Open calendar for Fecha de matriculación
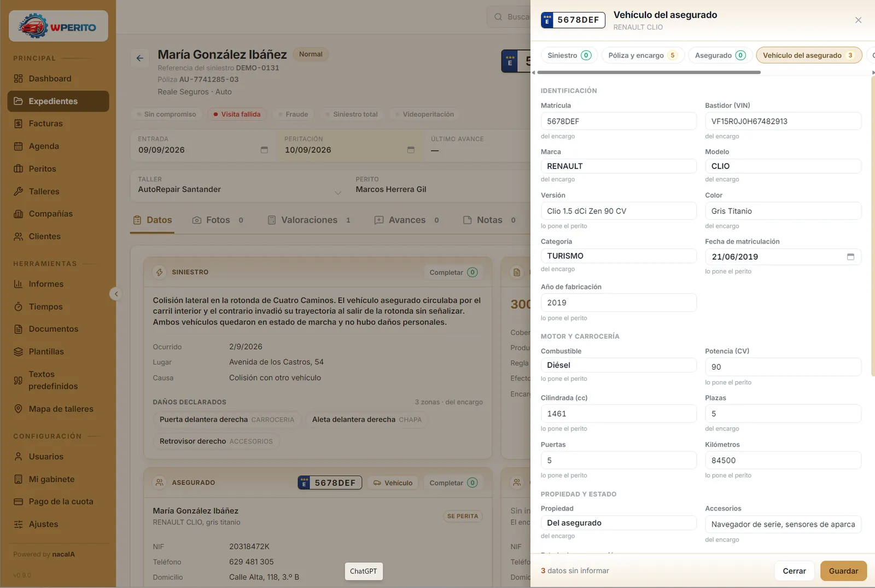 click(850, 257)
